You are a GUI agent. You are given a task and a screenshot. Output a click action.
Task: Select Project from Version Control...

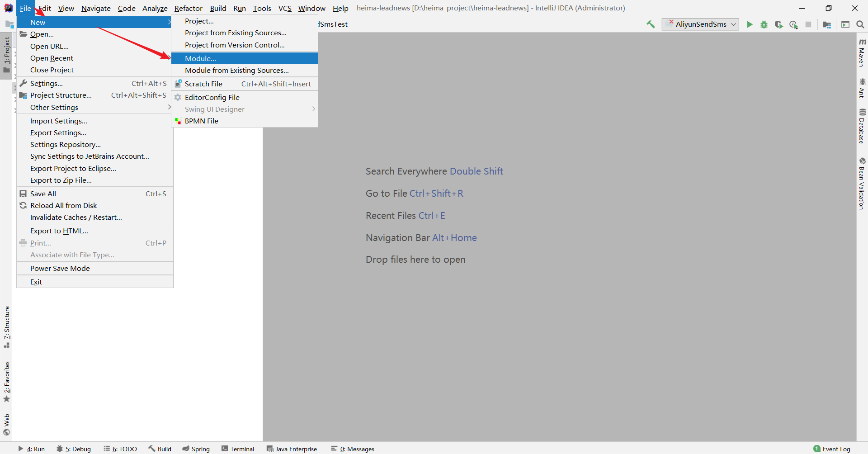(245, 45)
